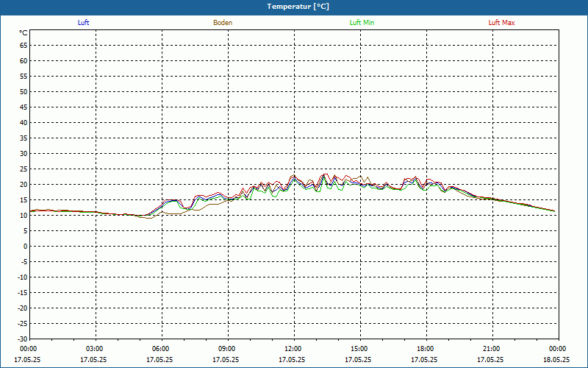Click the -30 y-axis label
Screen dimensions: 588x368
click(22, 339)
